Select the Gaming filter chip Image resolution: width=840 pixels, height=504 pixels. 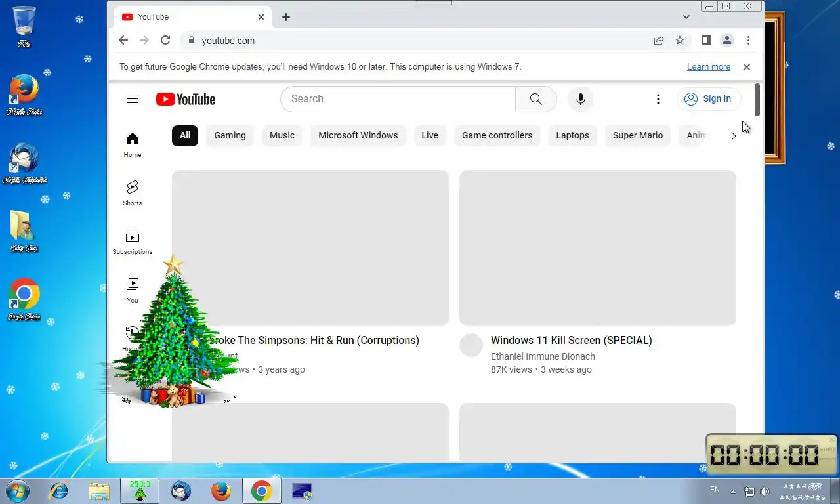click(230, 135)
